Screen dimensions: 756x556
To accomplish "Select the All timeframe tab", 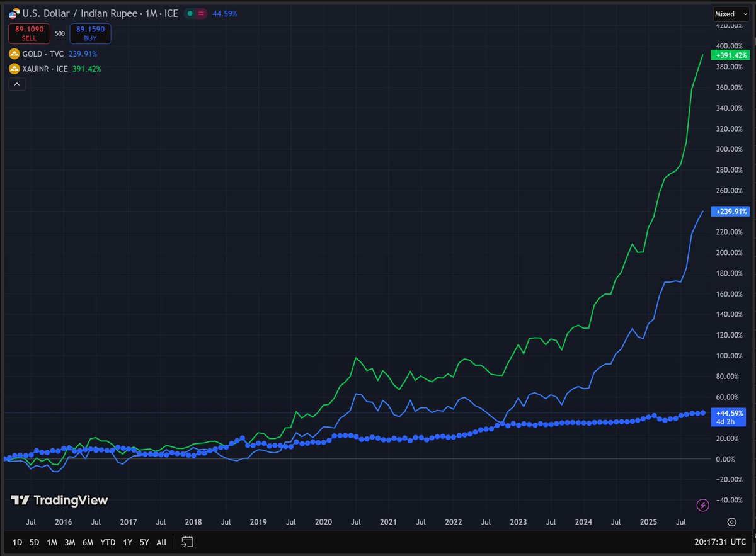I will coord(161,542).
